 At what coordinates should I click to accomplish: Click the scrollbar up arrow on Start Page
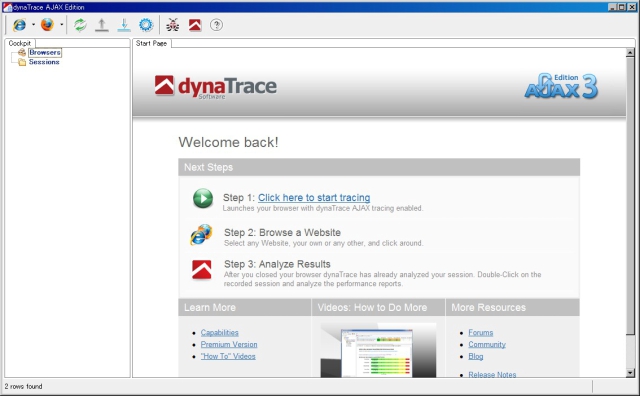(630, 53)
